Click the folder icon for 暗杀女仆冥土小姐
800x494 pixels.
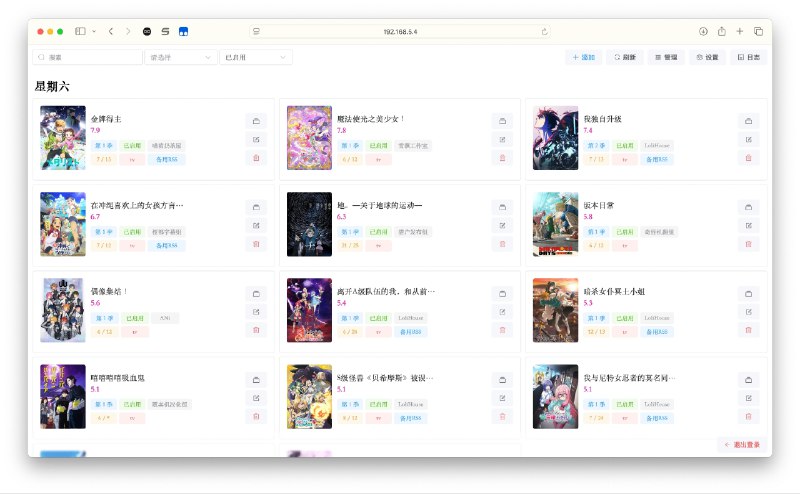coord(748,293)
